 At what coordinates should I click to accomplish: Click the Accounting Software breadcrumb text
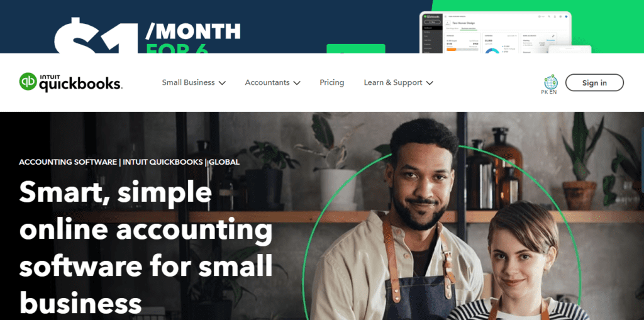point(68,162)
